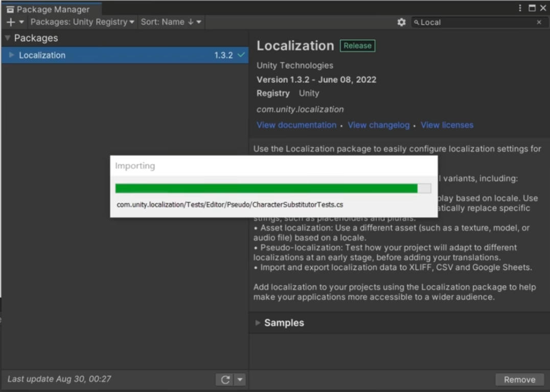Expand the Localization package versions arrow
The height and width of the screenshot is (392, 550).
11,55
